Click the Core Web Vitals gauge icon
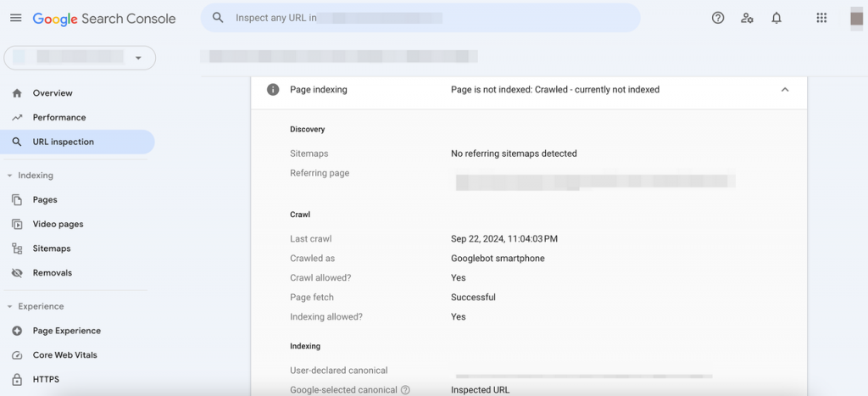Image resolution: width=868 pixels, height=396 pixels. tap(17, 355)
